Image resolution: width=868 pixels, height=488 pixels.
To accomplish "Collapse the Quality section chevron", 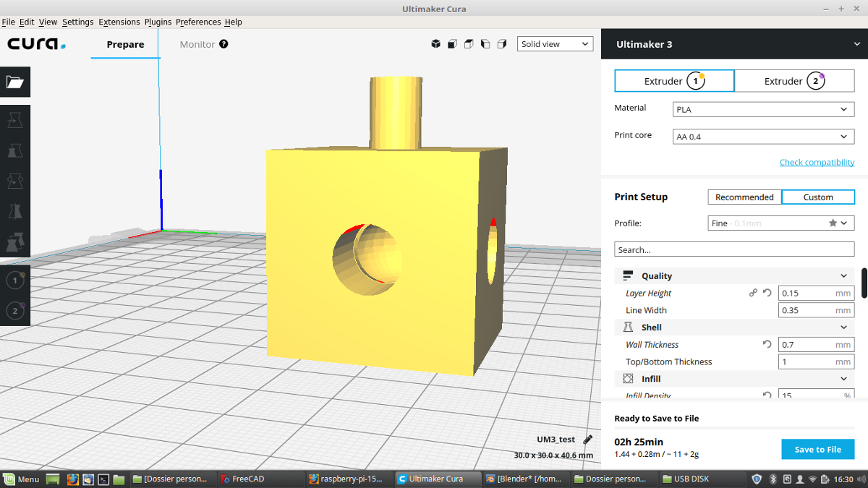I will pyautogui.click(x=843, y=276).
